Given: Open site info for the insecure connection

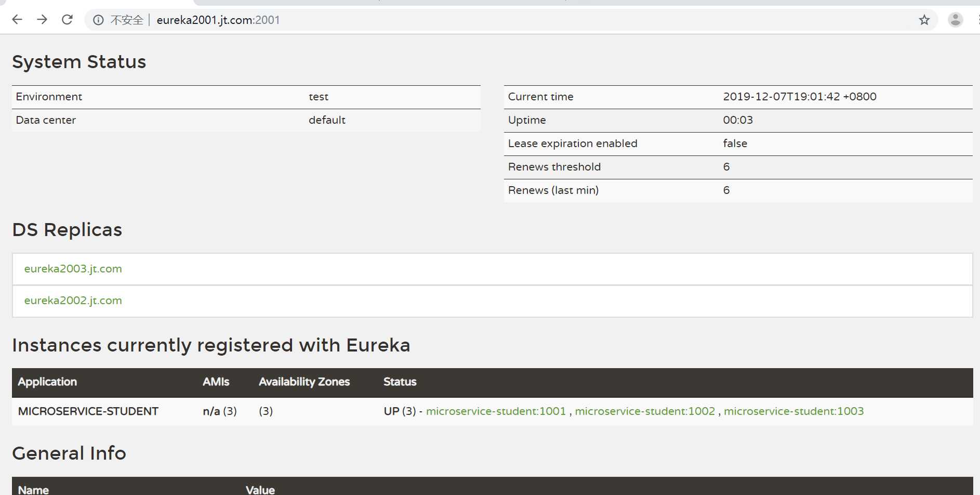Looking at the screenshot, I should 98,20.
